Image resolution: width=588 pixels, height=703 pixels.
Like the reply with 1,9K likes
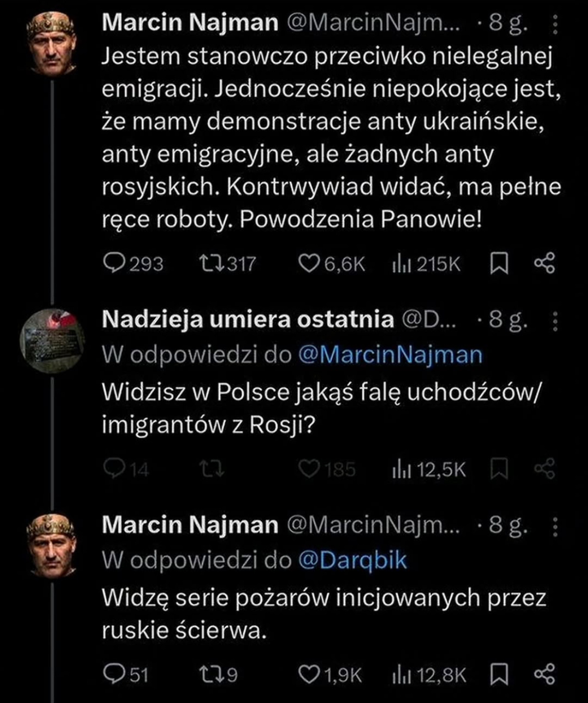point(308,674)
